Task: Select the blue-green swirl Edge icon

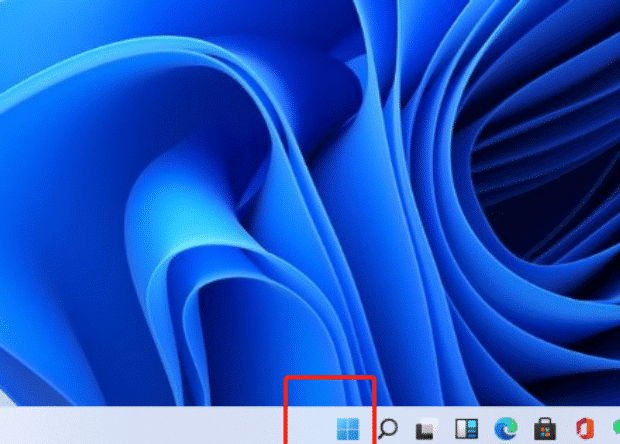Action: (x=504, y=429)
